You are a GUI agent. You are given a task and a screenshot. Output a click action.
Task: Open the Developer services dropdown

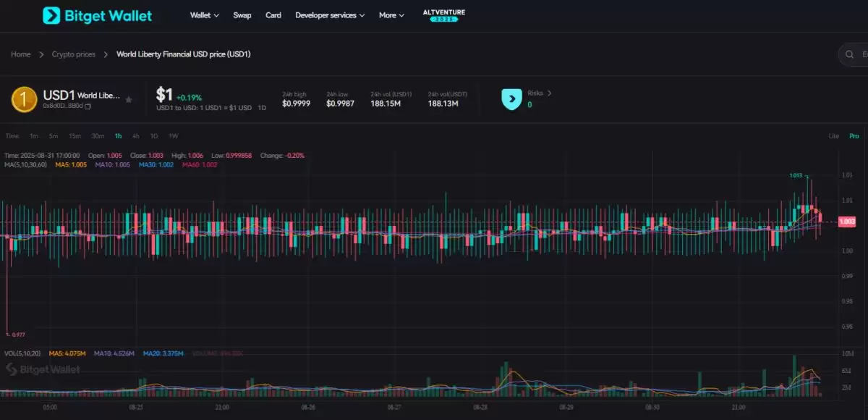[330, 14]
